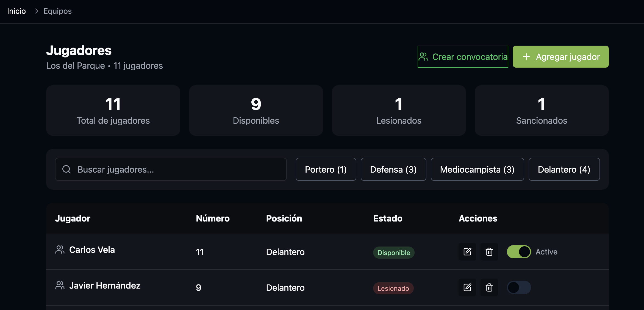Click player icon beside Carlos Vela
Image resolution: width=644 pixels, height=310 pixels.
(x=60, y=250)
